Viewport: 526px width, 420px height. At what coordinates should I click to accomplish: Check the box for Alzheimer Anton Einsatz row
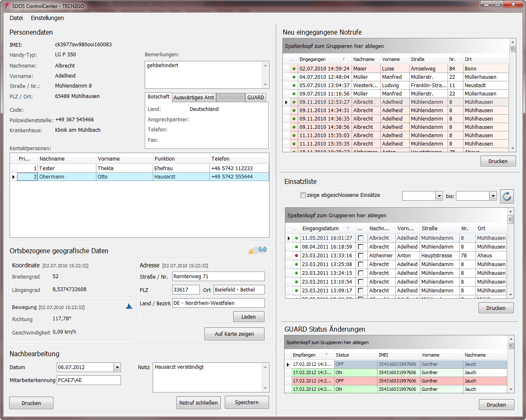click(360, 256)
